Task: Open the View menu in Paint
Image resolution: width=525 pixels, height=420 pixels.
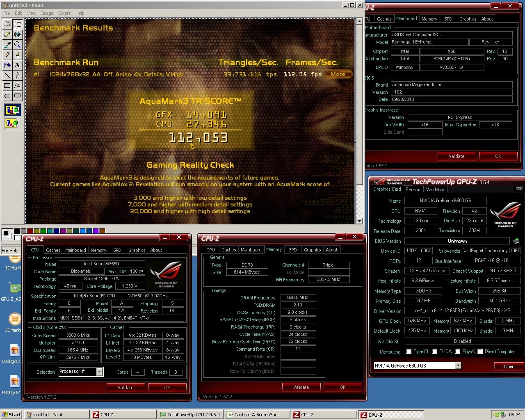Action: [32, 13]
